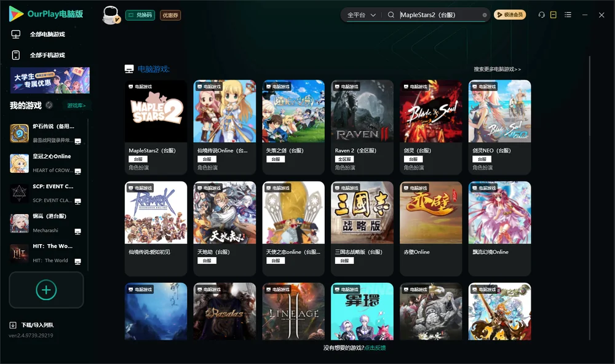
Task: Click 点击反馈 feedback link
Action: [375, 347]
